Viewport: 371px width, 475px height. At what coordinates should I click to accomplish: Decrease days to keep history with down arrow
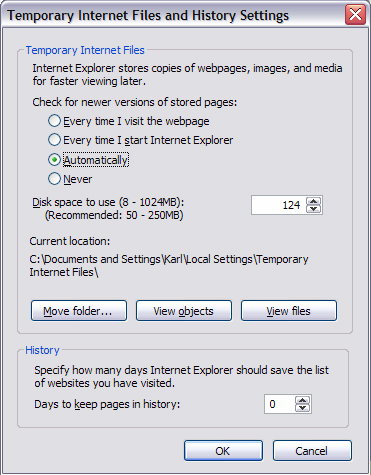point(302,408)
